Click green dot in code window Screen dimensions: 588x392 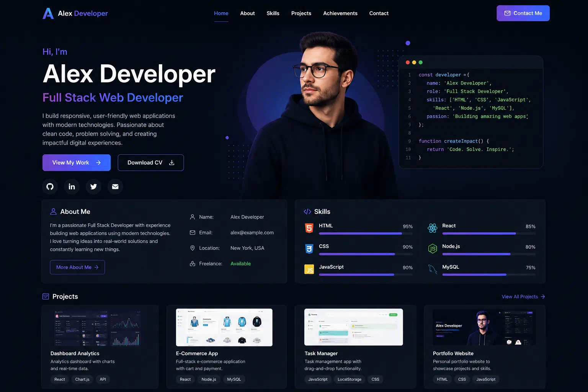point(421,62)
